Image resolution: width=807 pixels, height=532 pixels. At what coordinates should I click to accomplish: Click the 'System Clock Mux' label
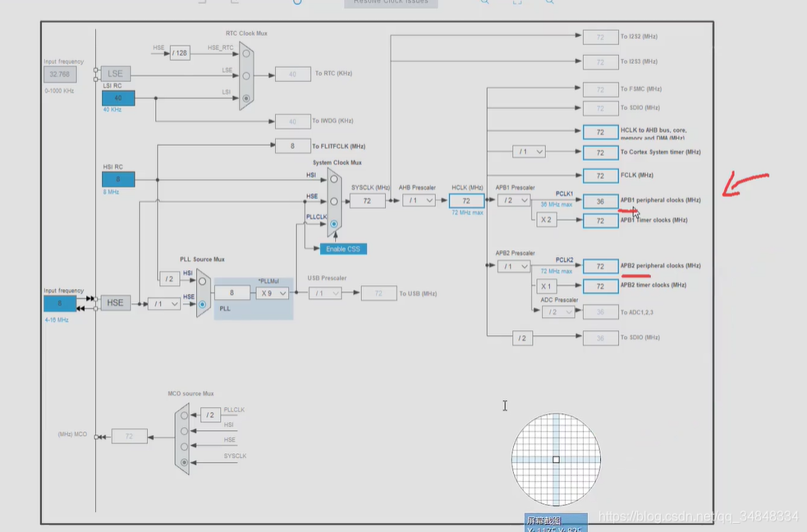[x=337, y=163]
